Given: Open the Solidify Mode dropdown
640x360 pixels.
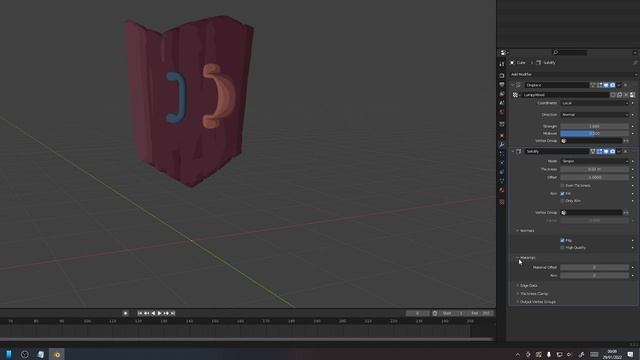Looking at the screenshot, I should pyautogui.click(x=595, y=161).
